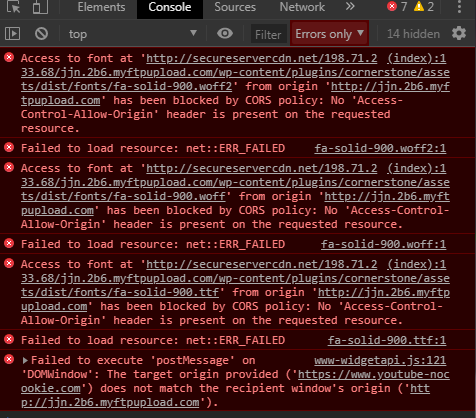Screen dimensions: 476x418
Task: Toggle the device toolbar icon
Action: coord(40,7)
